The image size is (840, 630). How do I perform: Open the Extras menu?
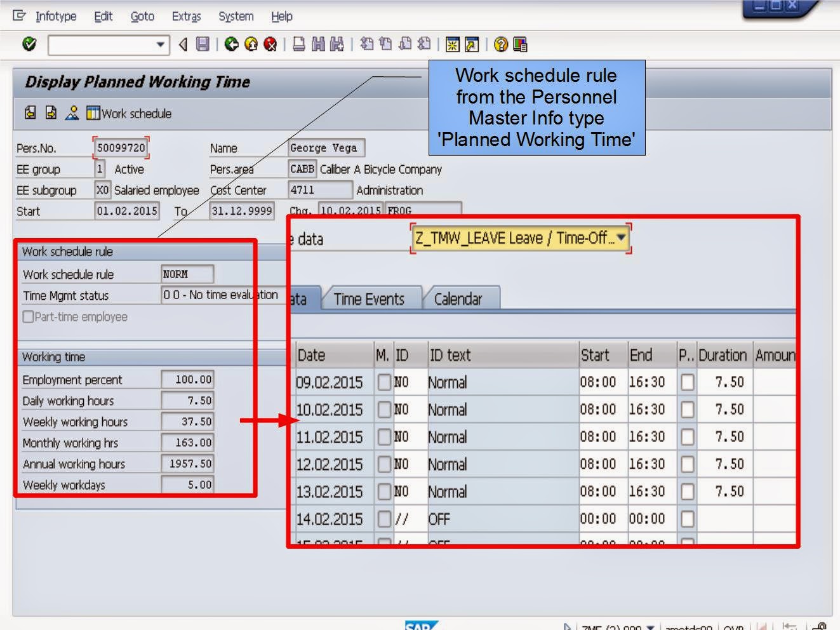(x=186, y=16)
